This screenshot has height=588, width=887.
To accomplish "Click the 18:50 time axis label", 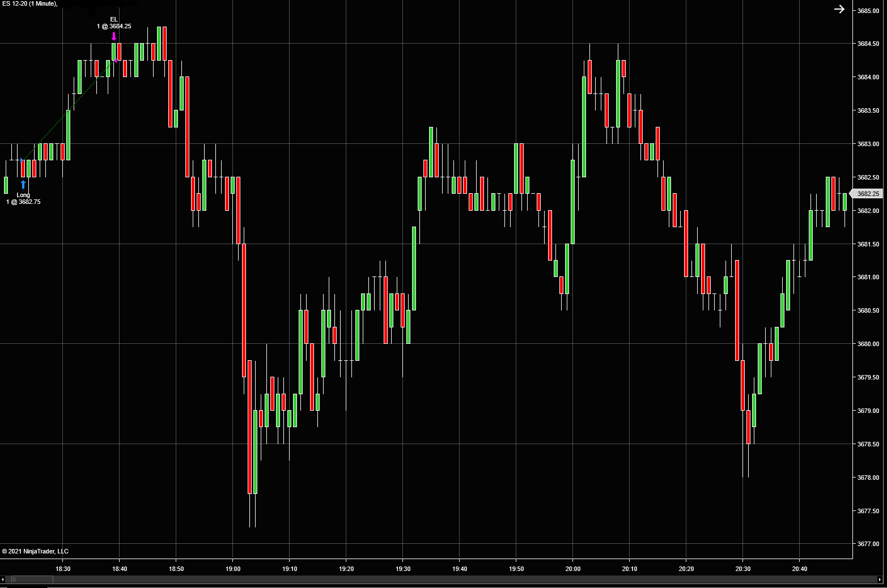I will click(176, 569).
